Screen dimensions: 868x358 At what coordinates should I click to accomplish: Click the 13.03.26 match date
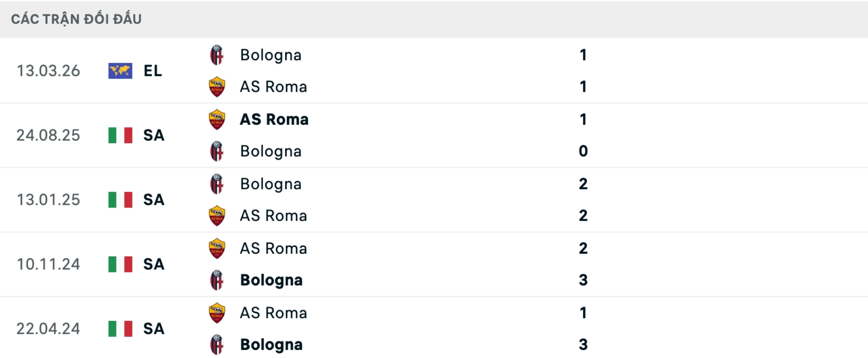[x=48, y=71]
